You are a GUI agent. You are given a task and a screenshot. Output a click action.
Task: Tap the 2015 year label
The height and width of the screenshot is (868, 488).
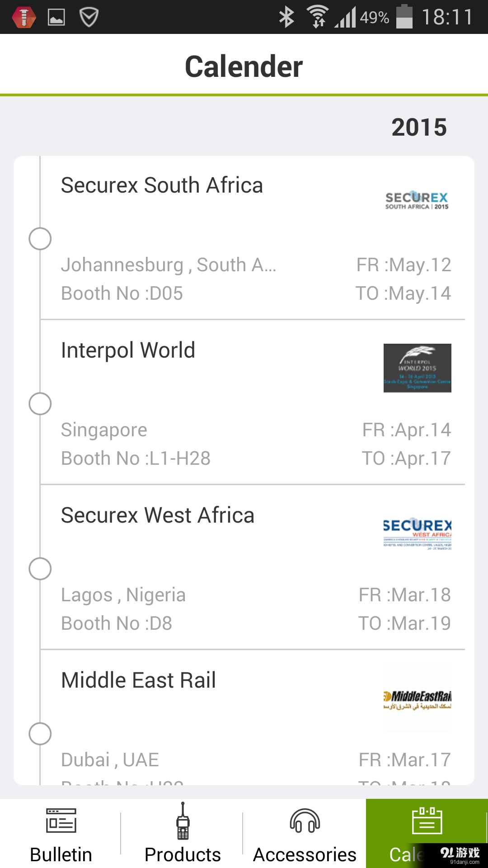tap(419, 127)
